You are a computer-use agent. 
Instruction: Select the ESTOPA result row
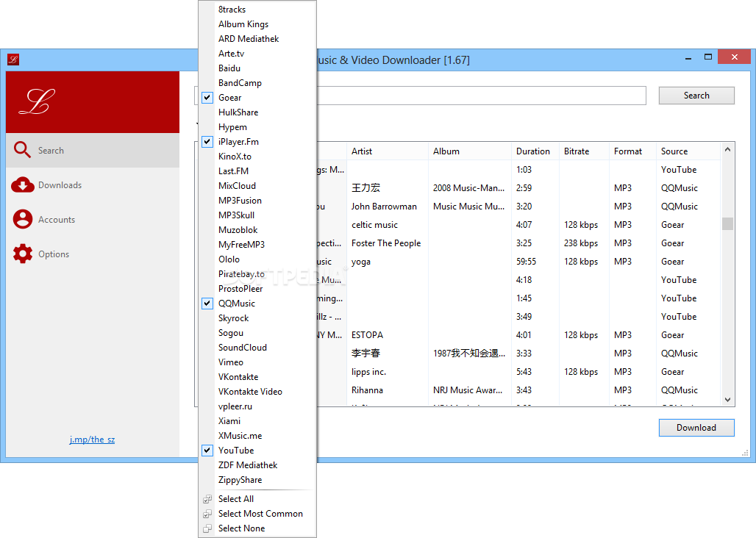518,335
